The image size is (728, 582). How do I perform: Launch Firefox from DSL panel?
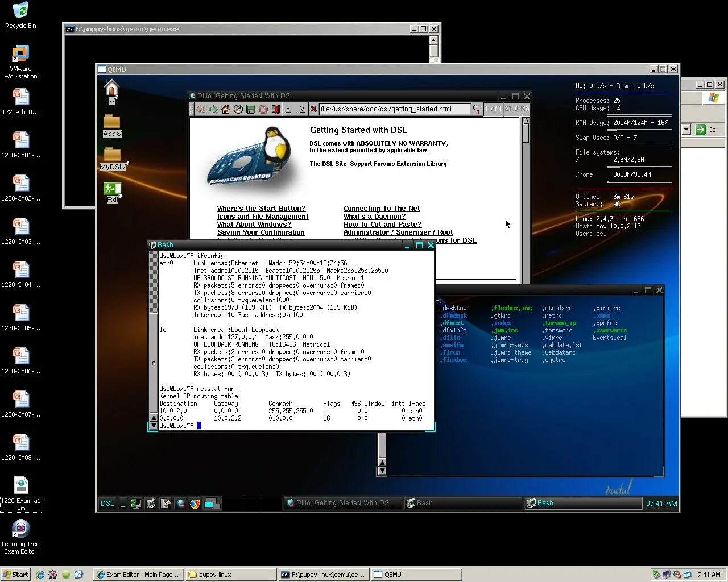[195, 503]
